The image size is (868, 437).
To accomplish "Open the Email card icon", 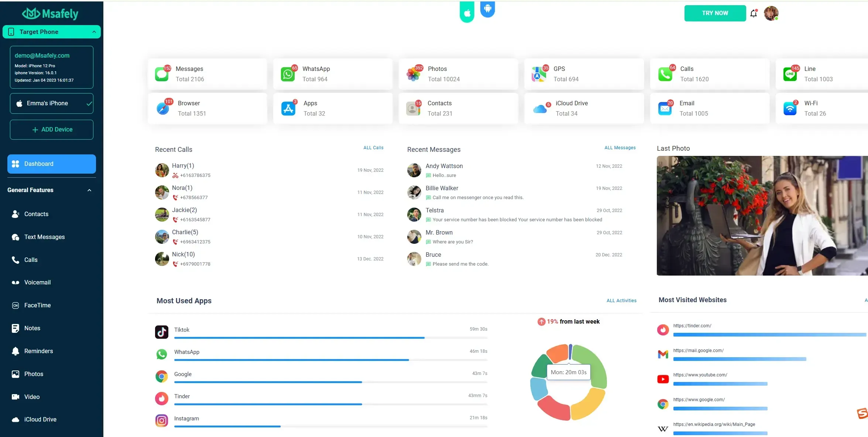I will (665, 108).
